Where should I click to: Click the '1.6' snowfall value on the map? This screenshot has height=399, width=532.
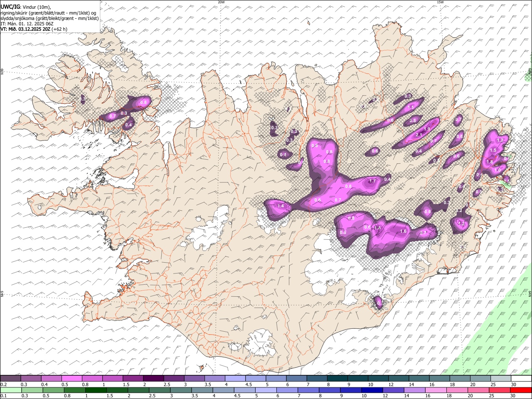403,231
